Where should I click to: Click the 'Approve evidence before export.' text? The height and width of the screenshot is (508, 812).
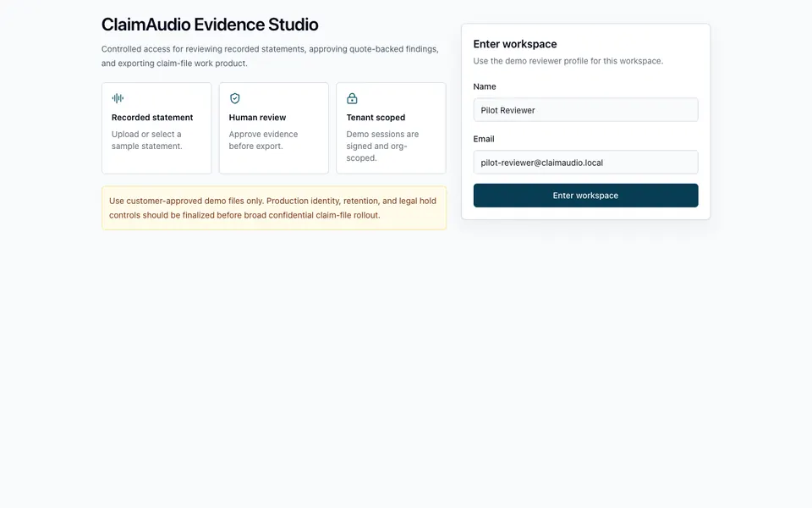(263, 140)
